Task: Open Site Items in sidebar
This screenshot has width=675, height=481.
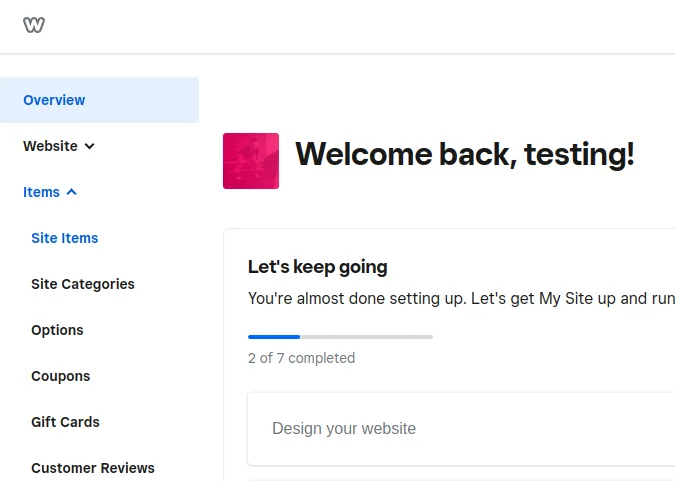Action: (65, 238)
